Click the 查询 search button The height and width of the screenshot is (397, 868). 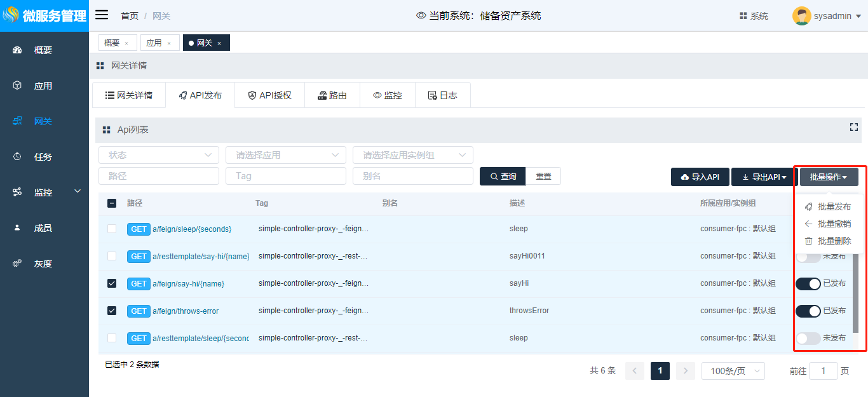(x=503, y=177)
